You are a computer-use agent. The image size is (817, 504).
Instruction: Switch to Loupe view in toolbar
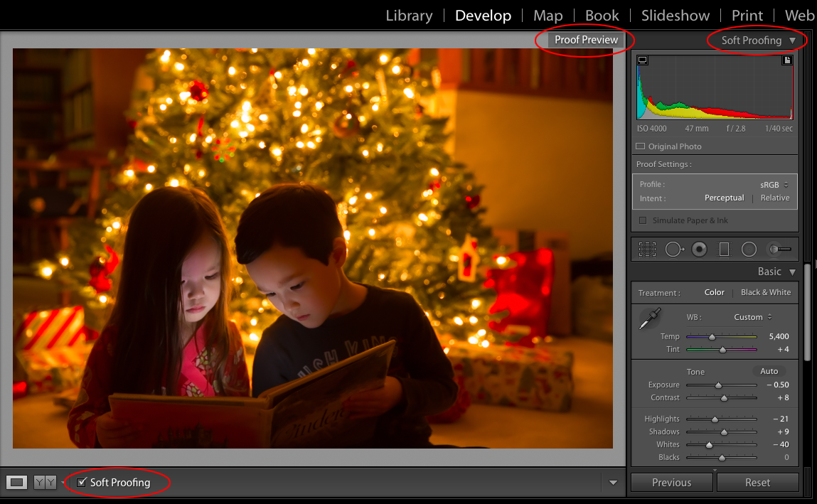point(17,483)
